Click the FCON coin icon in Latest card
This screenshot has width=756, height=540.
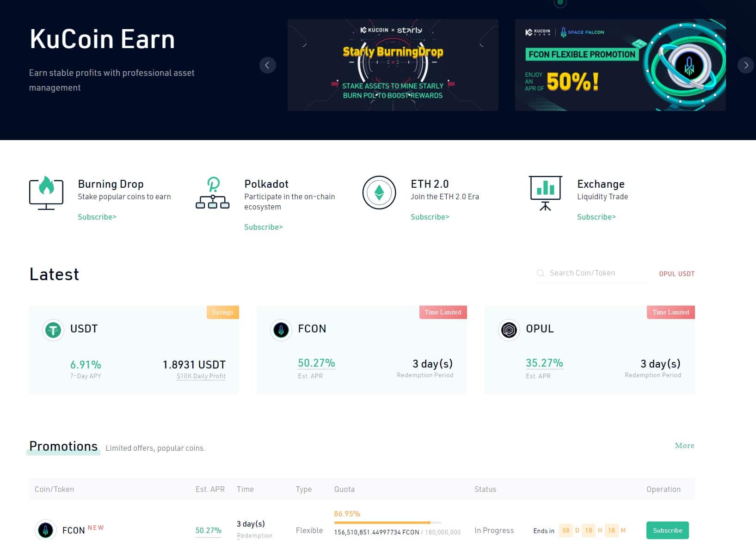[x=281, y=330]
